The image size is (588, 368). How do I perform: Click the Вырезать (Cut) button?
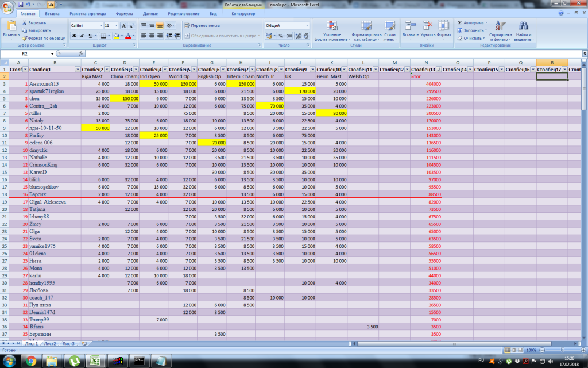37,22
